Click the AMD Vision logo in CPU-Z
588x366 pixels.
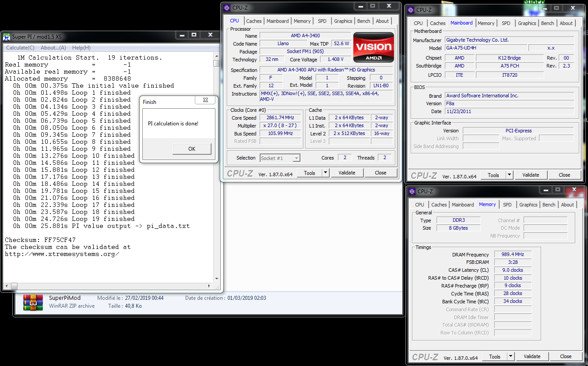(373, 47)
